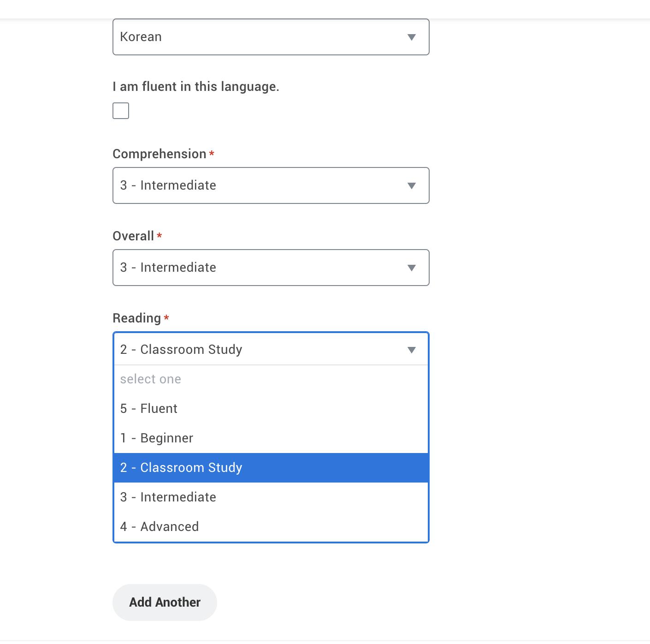Click the Reading field's selected value box

click(258, 350)
